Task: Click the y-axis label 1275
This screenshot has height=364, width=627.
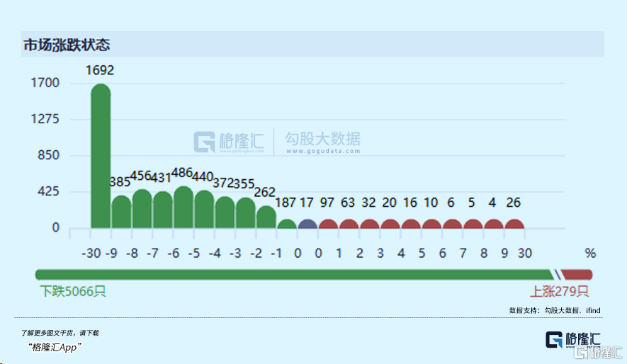Action: (45, 119)
